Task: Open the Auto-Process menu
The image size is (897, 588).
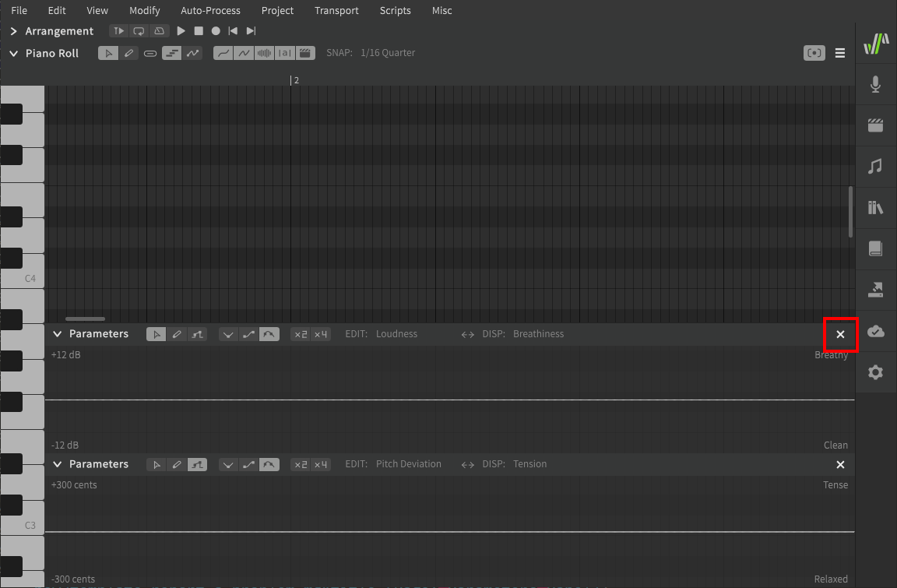Action: pos(210,10)
